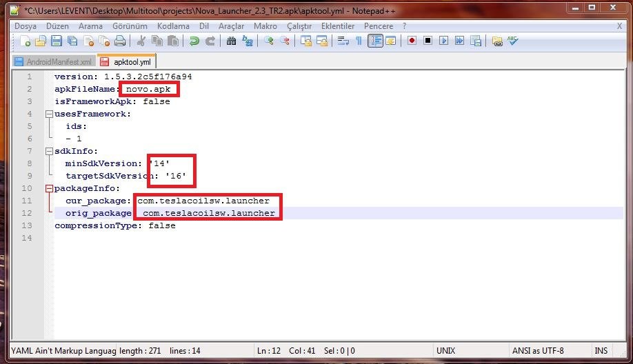633x364 pixels.
Task: Click the ANSI as UTF-8 encoding field
Action: coord(538,351)
